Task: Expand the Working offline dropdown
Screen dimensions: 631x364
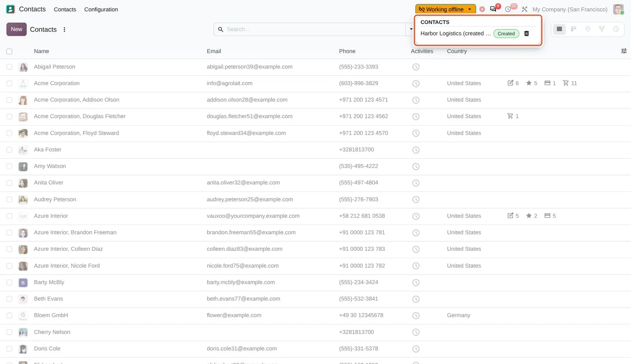Action: [x=446, y=9]
